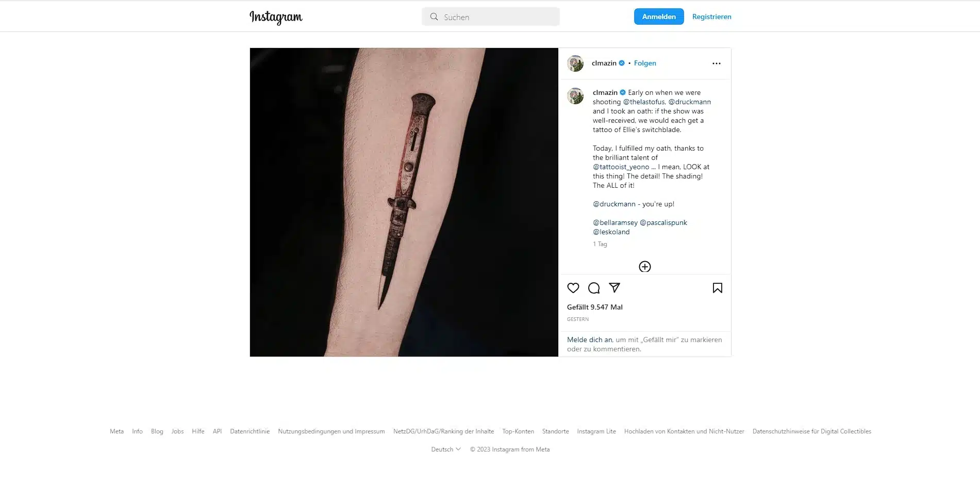The image size is (980, 483).
Task: Open comments via speech bubble icon
Action: (x=594, y=288)
